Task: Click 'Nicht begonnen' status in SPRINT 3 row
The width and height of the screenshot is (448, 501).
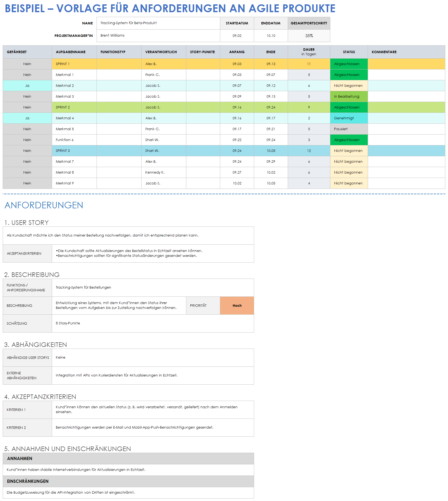Action: tap(349, 151)
